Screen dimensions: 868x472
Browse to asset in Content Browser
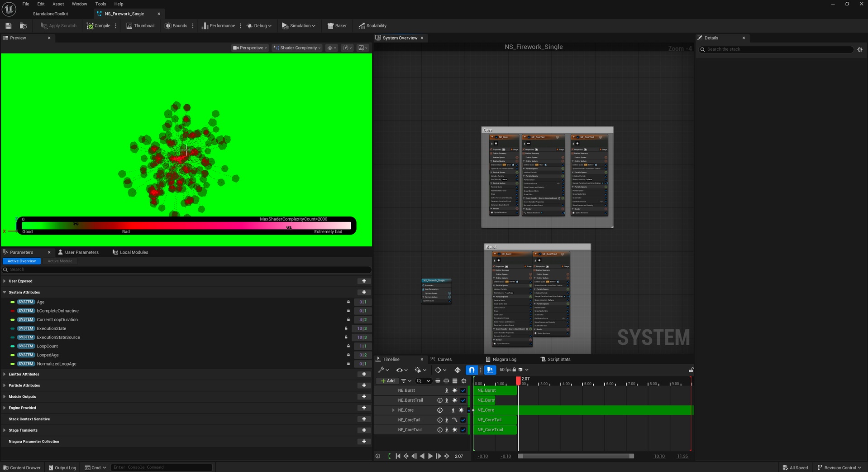click(23, 26)
